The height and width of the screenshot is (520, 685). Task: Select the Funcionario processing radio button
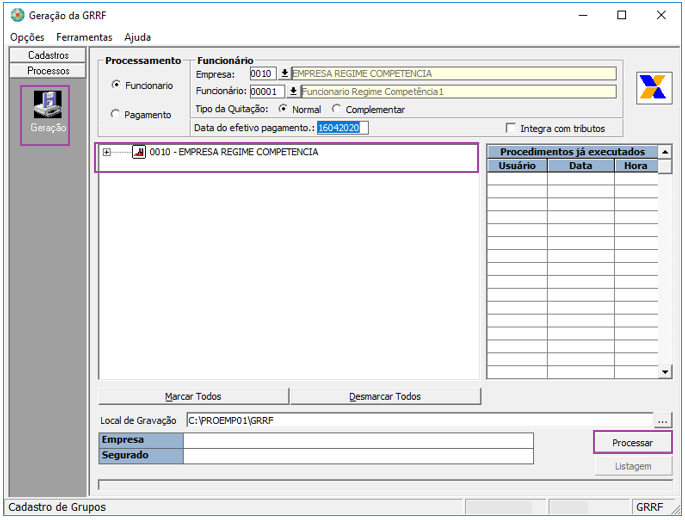coord(116,86)
